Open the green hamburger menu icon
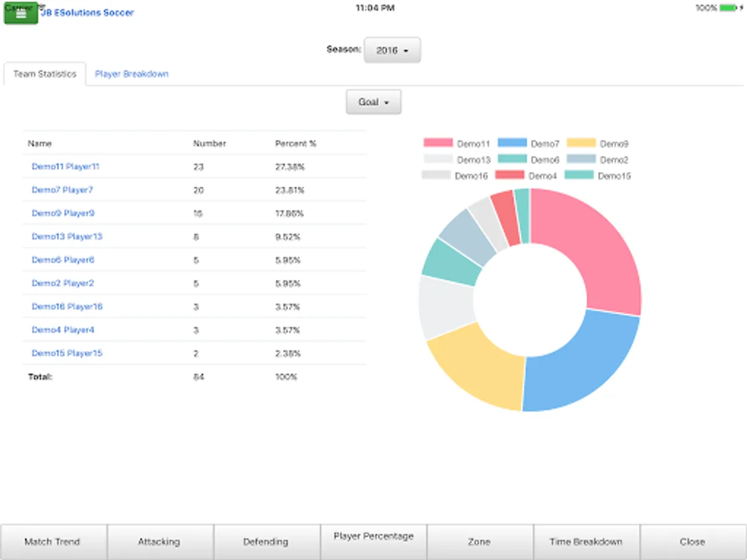 pyautogui.click(x=21, y=14)
